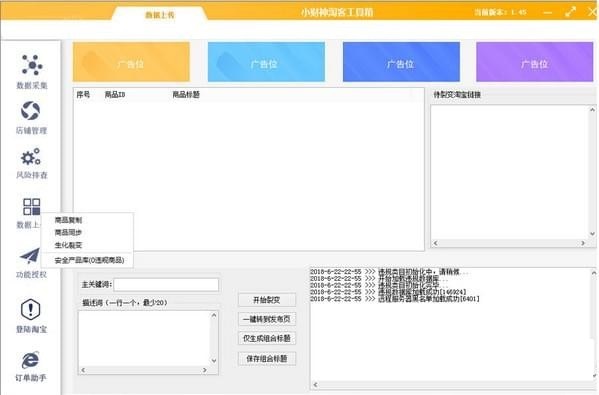
Task: Click the log panel up scroll arrow
Action: [594, 273]
